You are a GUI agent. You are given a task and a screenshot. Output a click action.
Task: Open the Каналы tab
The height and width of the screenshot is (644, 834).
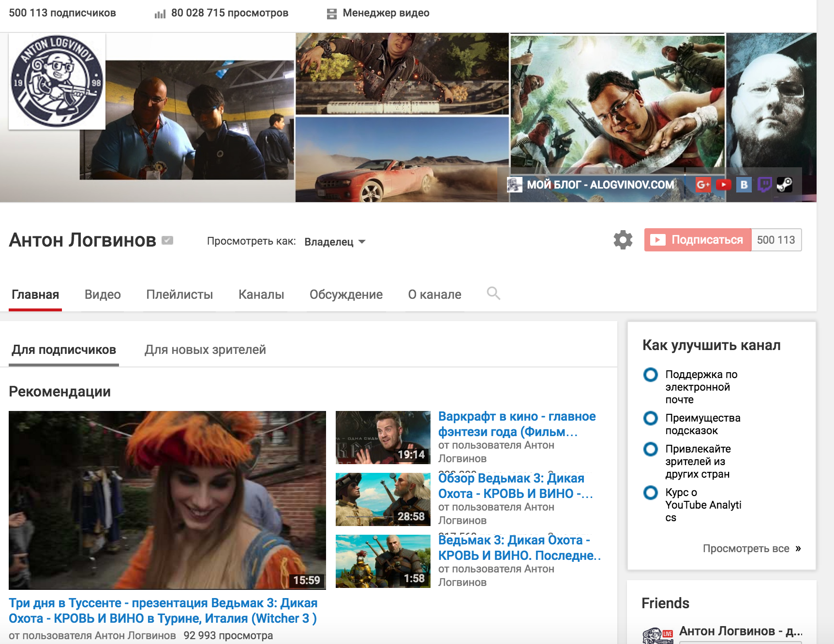[x=261, y=294]
